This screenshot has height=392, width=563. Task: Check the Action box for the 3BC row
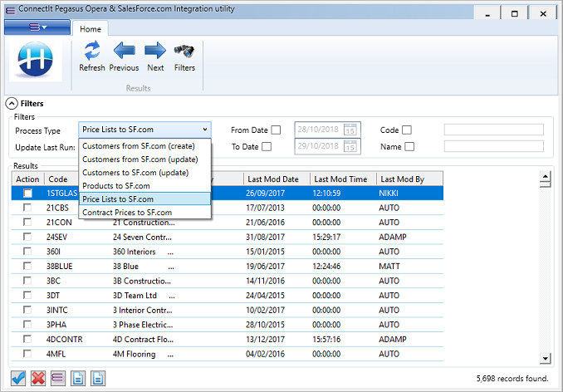pos(28,281)
